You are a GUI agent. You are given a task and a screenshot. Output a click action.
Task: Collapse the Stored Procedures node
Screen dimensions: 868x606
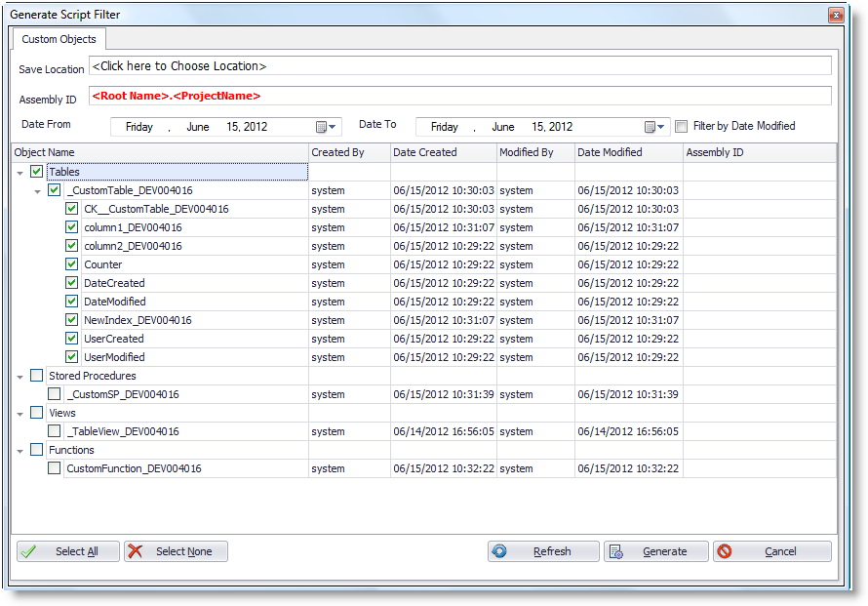coord(20,376)
